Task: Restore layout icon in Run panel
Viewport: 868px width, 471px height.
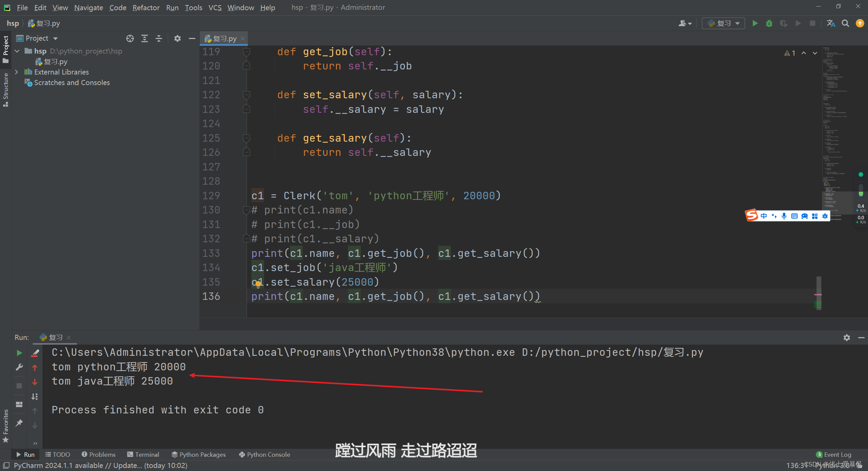Action: tap(19, 404)
